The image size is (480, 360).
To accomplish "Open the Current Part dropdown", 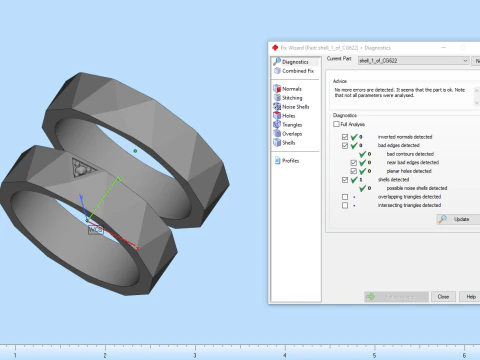I will 414,61.
